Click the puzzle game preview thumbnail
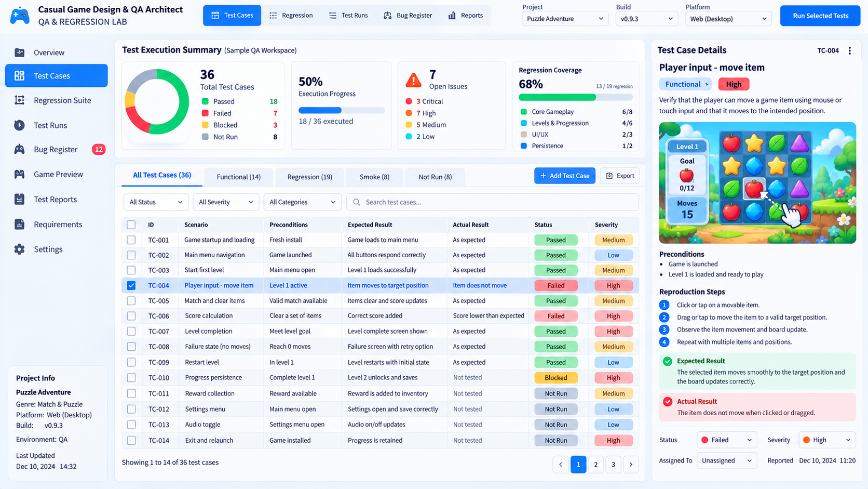The width and height of the screenshot is (868, 489). tap(757, 183)
